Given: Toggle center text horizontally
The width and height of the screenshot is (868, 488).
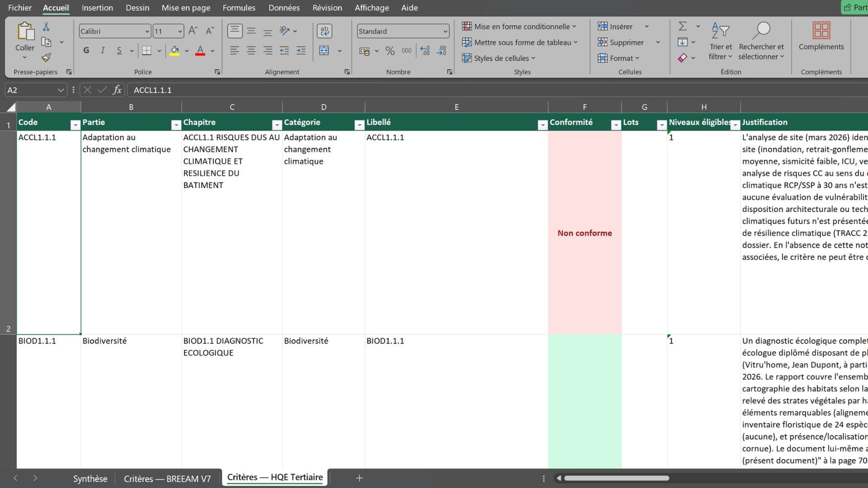Looking at the screenshot, I should pos(251,51).
